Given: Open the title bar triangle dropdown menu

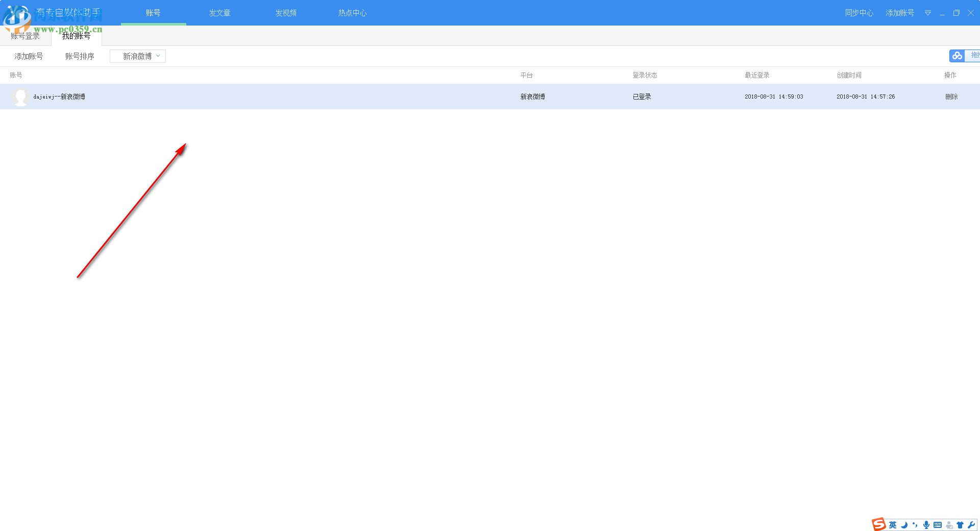Looking at the screenshot, I should tap(928, 13).
